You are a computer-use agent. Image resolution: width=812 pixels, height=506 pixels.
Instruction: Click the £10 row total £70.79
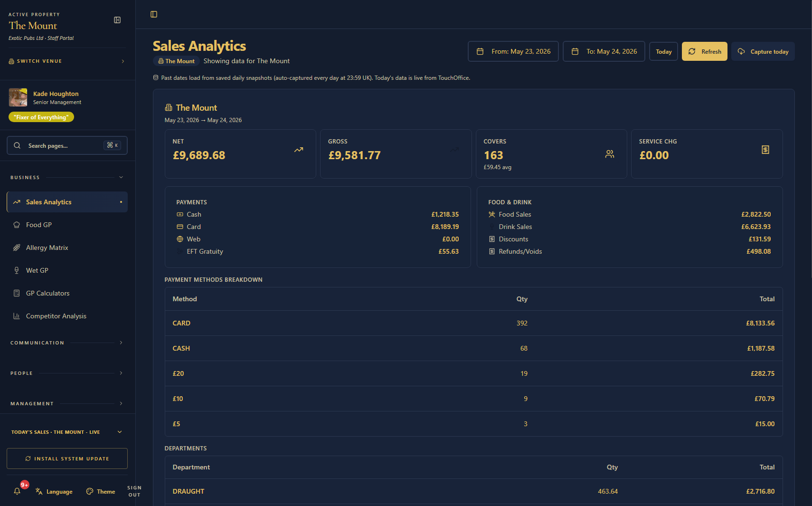coord(765,399)
